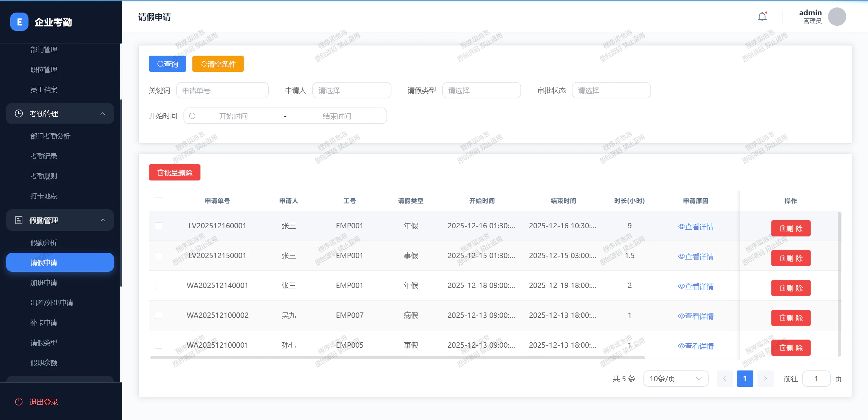868x420 pixels.
Task: Click the 申请单号 column header
Action: tap(217, 201)
